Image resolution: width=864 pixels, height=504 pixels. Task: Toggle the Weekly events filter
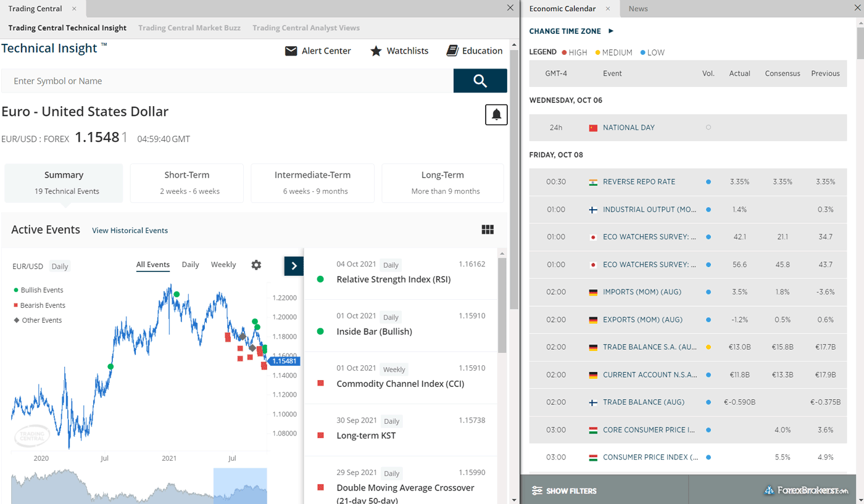(223, 264)
